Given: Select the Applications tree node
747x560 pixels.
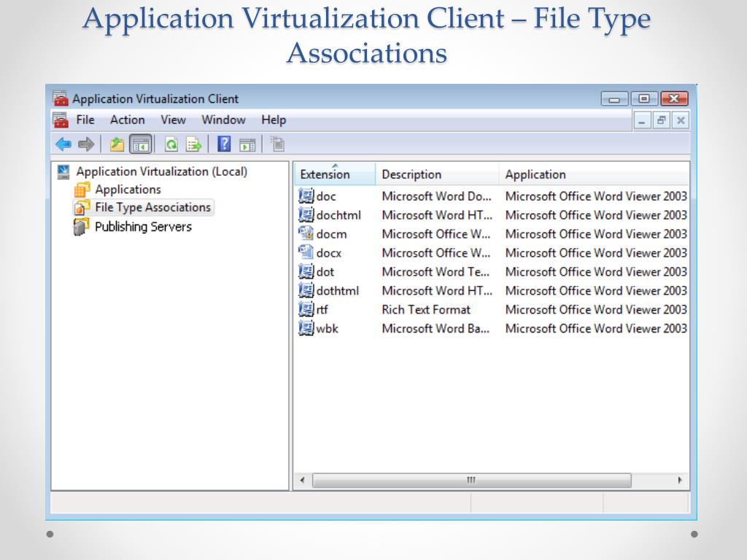Looking at the screenshot, I should coord(128,190).
